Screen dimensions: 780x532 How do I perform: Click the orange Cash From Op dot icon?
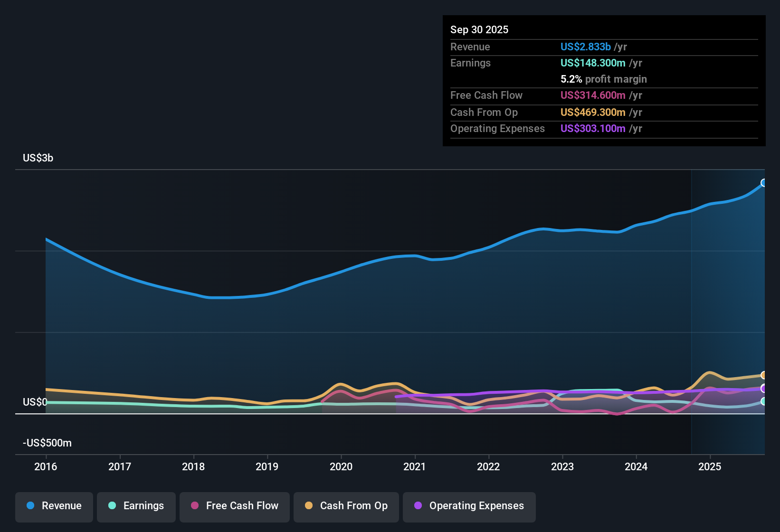click(308, 506)
